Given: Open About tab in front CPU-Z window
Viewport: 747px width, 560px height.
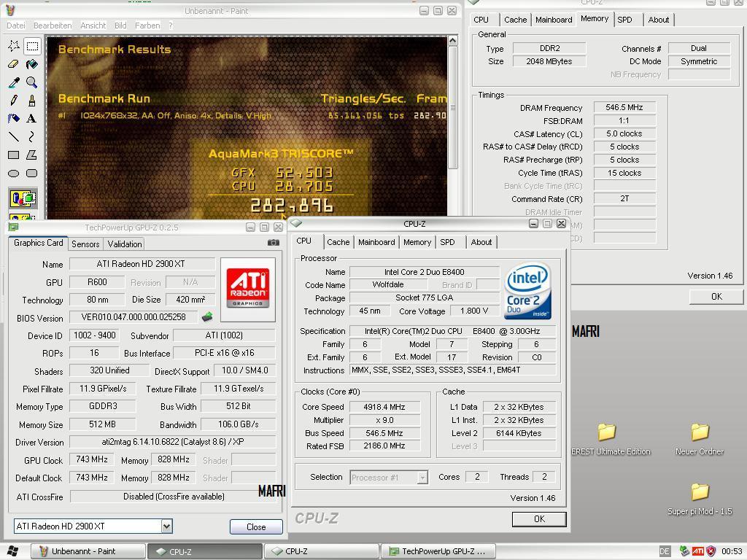Looking at the screenshot, I should 481,242.
